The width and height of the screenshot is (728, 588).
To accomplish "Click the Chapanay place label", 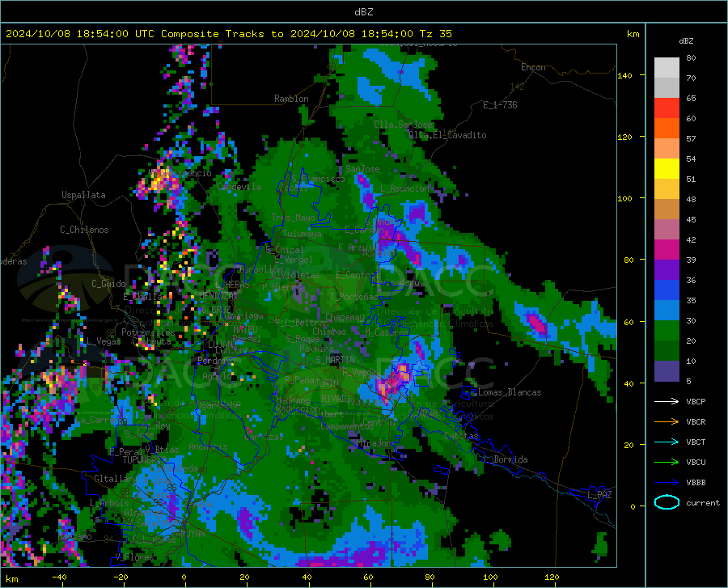I will (x=345, y=317).
